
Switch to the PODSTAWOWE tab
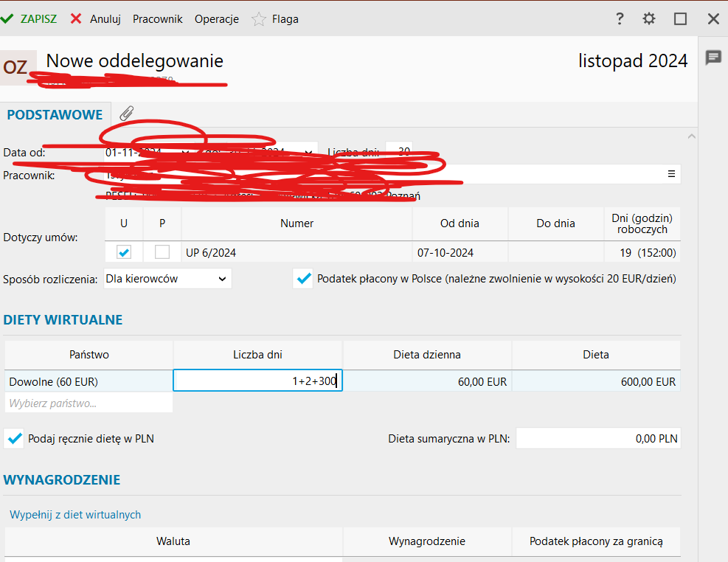pos(55,114)
